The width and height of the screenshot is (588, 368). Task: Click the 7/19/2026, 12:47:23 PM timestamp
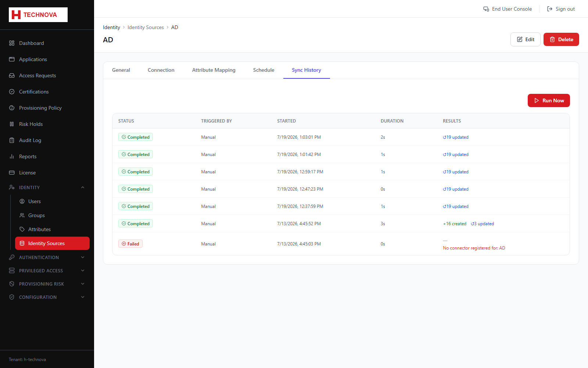[300, 189]
